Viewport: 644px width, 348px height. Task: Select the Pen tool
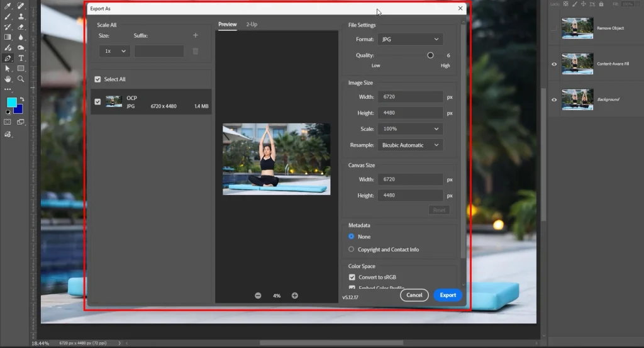pos(8,58)
